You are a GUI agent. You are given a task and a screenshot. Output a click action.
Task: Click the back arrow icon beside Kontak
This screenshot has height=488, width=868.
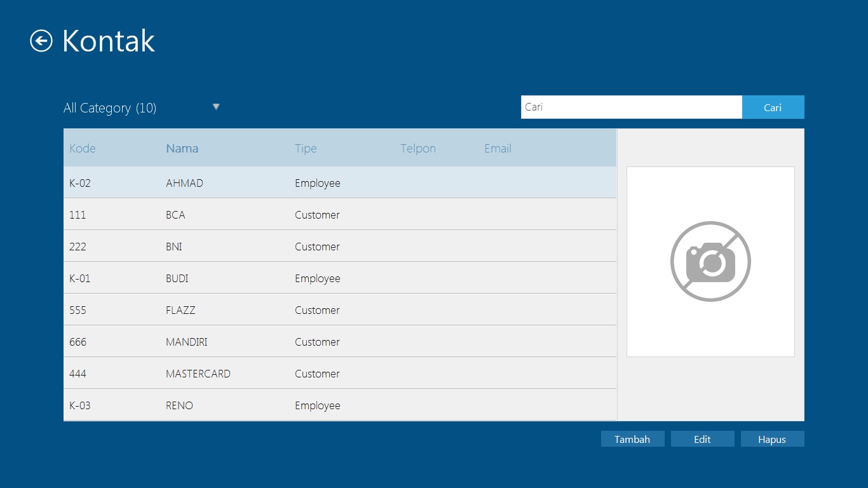(41, 41)
